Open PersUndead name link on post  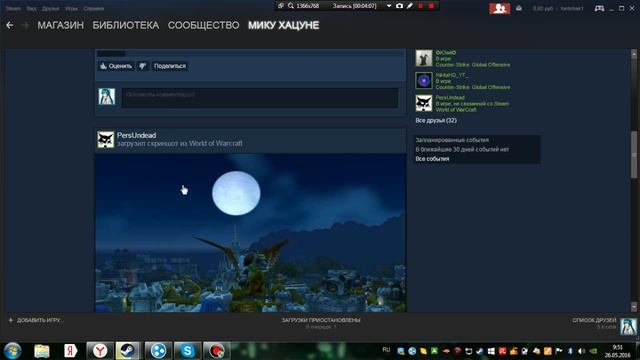136,135
